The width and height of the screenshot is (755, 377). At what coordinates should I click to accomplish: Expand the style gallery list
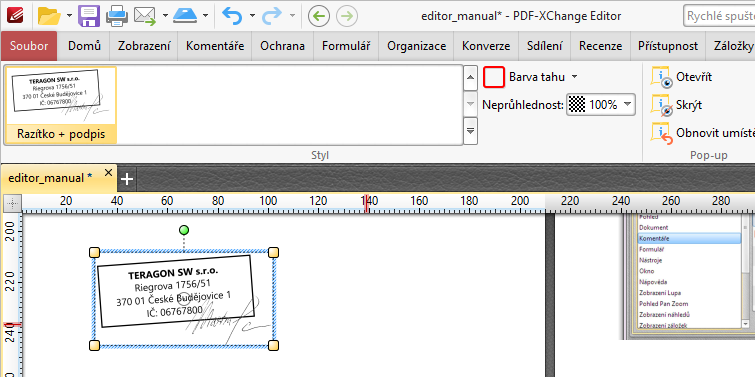470,130
